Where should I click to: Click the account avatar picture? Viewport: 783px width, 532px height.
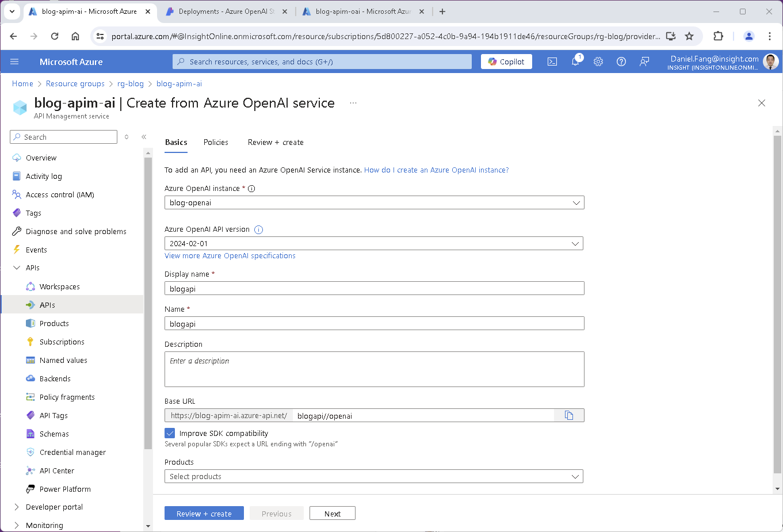click(x=771, y=62)
